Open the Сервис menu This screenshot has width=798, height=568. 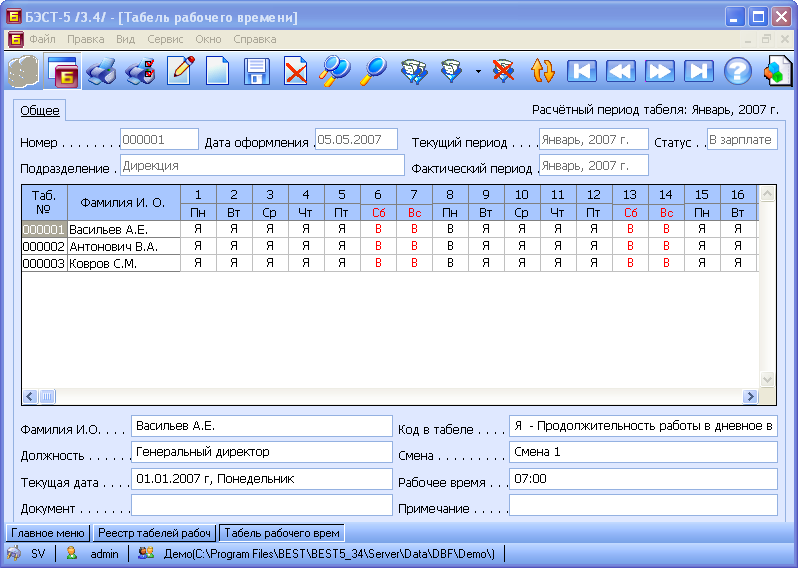tap(164, 39)
